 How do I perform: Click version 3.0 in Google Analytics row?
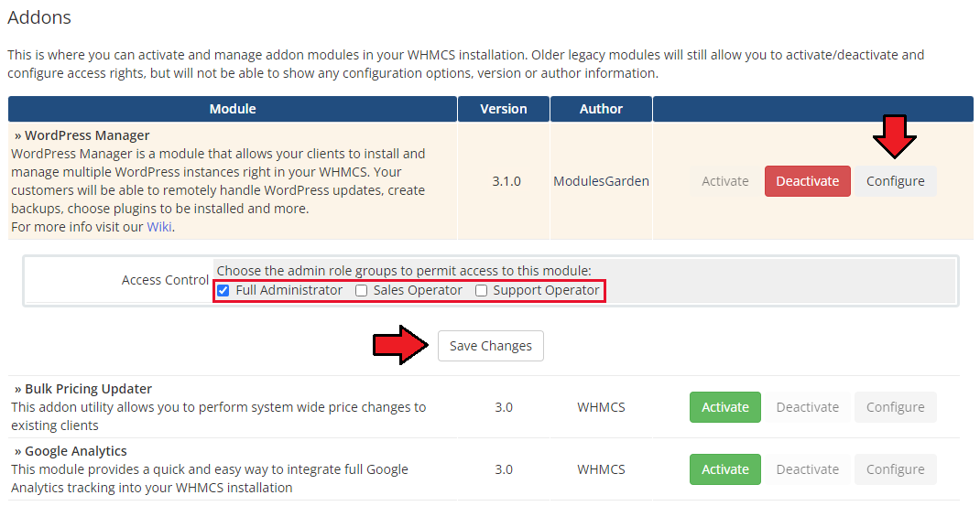tap(504, 469)
